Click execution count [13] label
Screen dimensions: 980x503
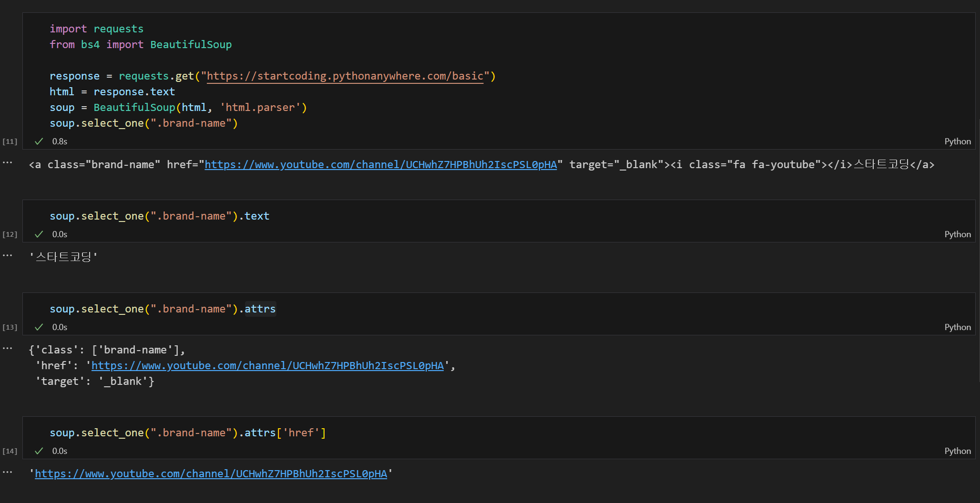[10, 327]
